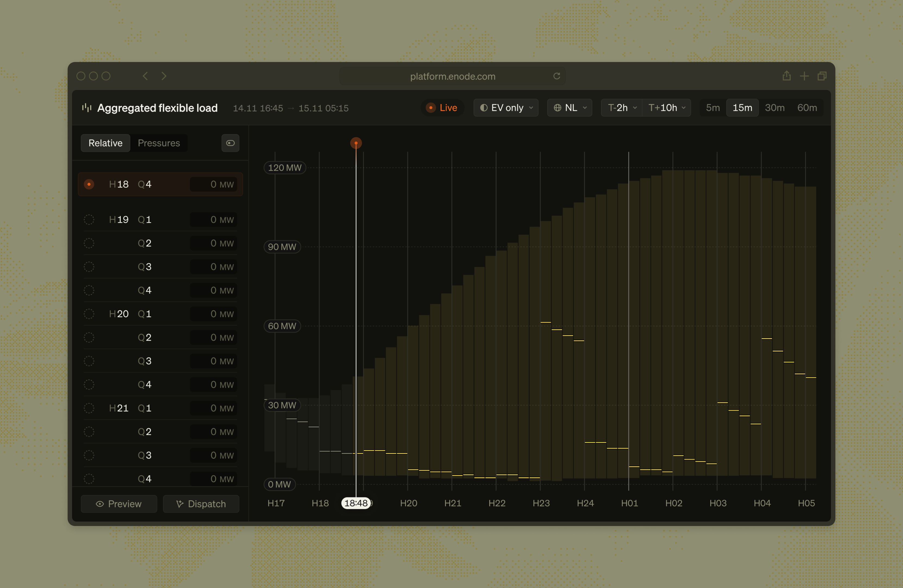Select the H20 Q3 radio button
The height and width of the screenshot is (588, 903).
pos(89,361)
